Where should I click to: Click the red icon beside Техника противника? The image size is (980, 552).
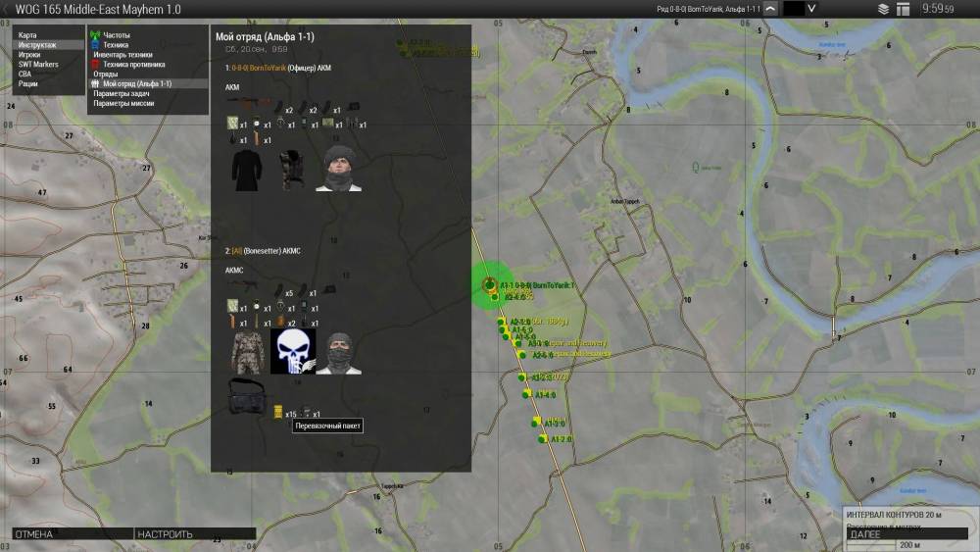click(x=95, y=65)
